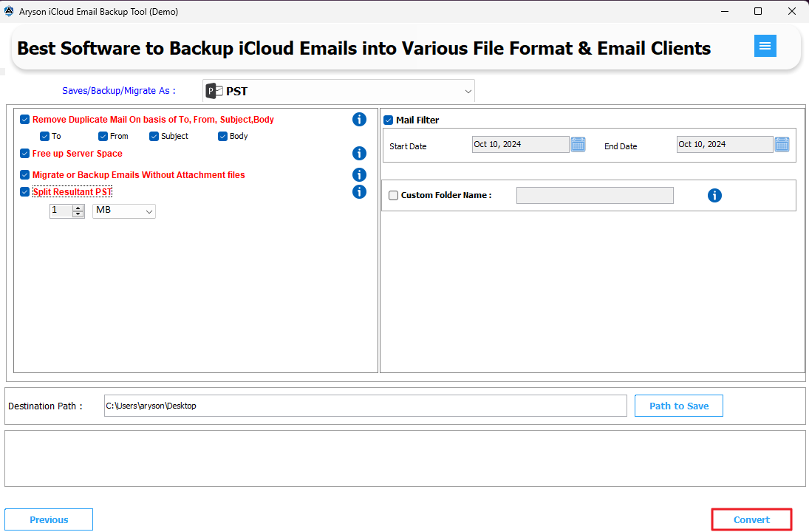Click the Custom Folder Name text field
The image size is (809, 532).
595,196
